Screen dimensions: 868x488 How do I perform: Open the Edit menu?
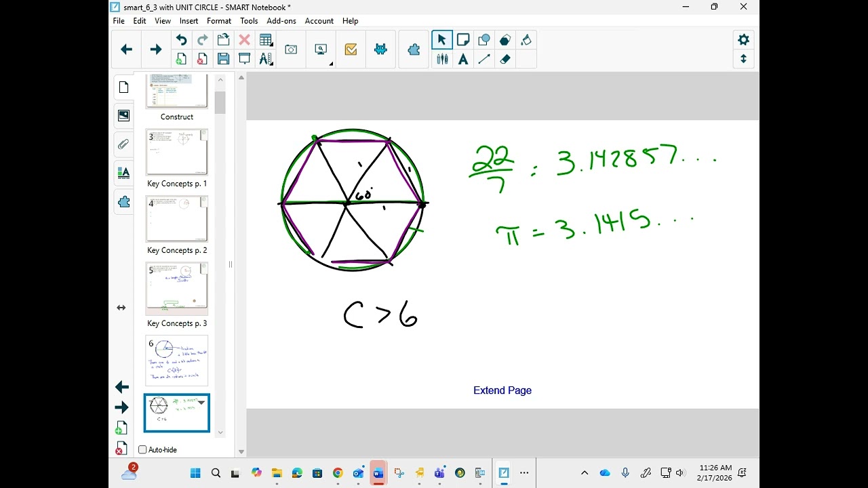point(140,21)
